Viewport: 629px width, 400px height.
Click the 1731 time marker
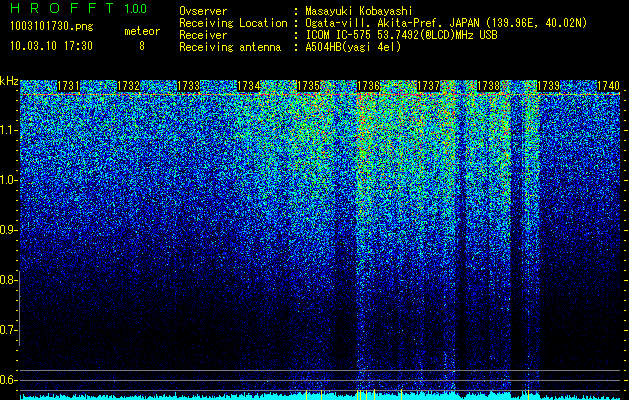pos(68,86)
